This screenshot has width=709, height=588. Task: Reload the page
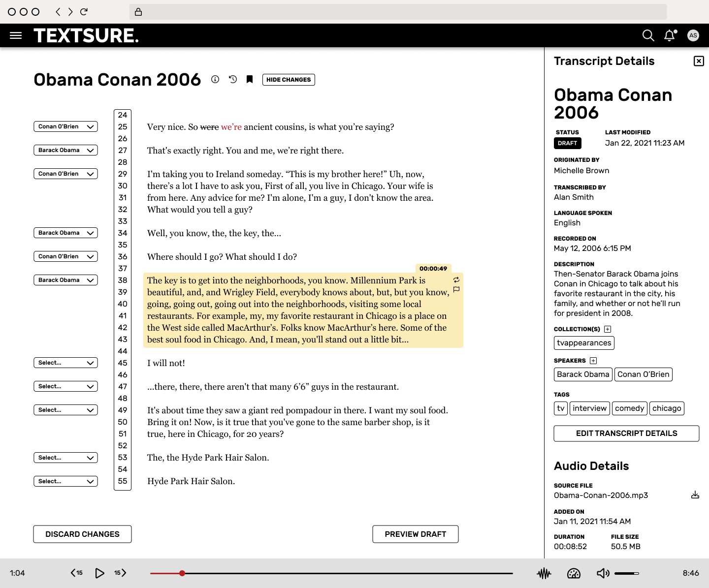click(84, 12)
